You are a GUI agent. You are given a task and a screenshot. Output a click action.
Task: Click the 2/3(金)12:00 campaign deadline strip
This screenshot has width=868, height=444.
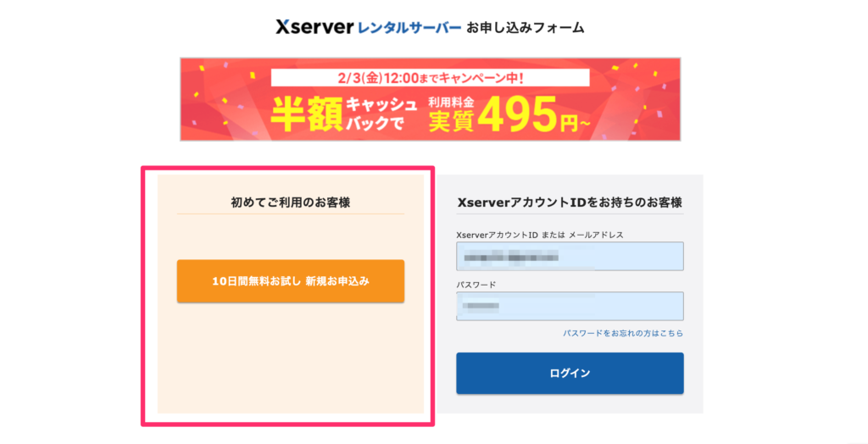[430, 78]
